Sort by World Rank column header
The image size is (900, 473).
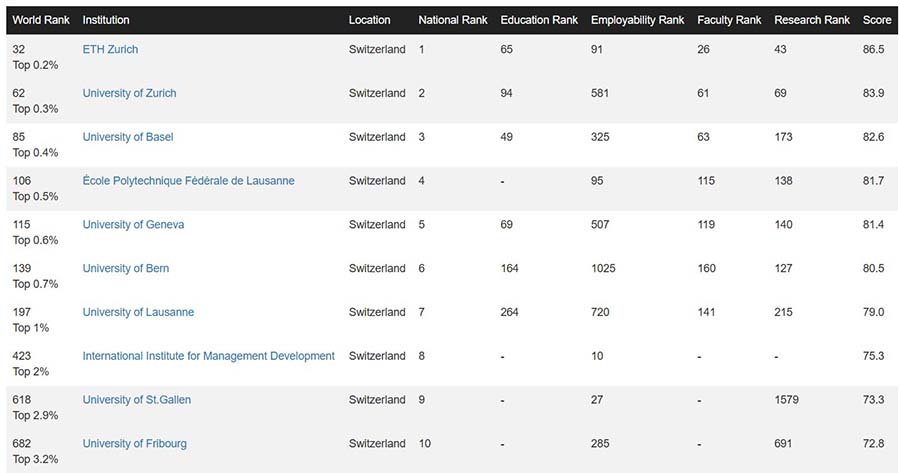(40, 20)
